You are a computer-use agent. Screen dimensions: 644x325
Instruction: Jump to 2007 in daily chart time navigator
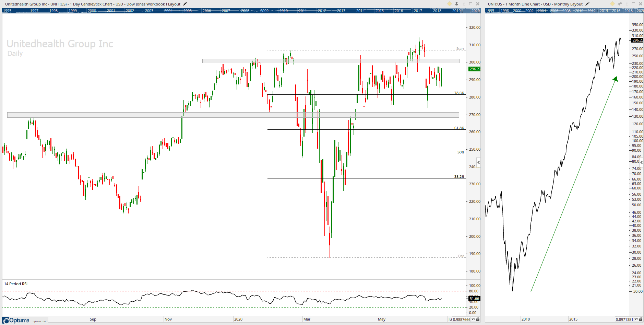(226, 11)
